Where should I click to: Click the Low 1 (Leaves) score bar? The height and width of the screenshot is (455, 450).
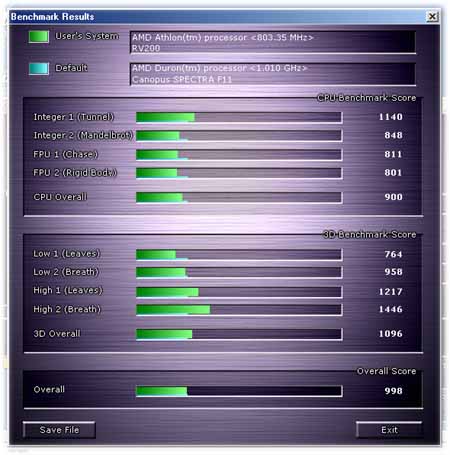(239, 254)
